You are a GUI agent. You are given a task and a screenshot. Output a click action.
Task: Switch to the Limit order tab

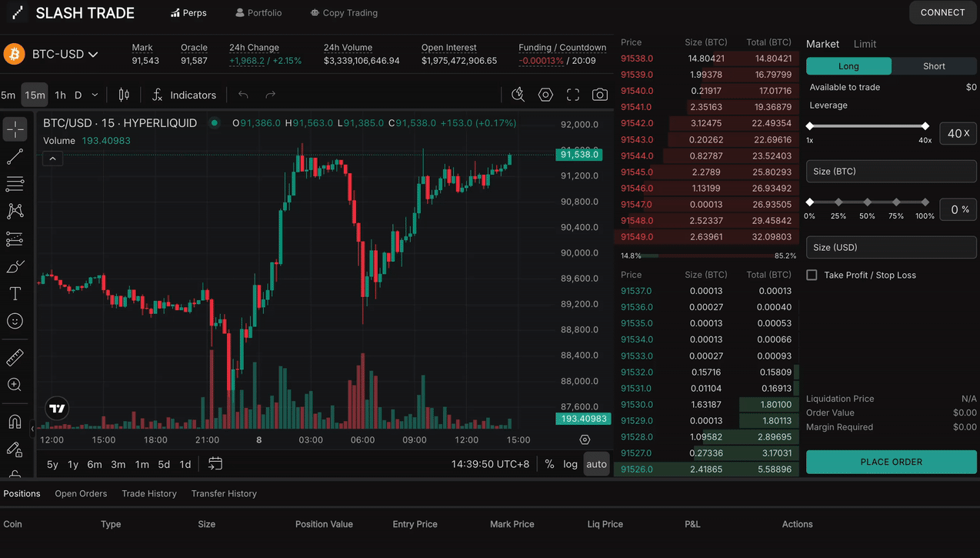pyautogui.click(x=865, y=44)
